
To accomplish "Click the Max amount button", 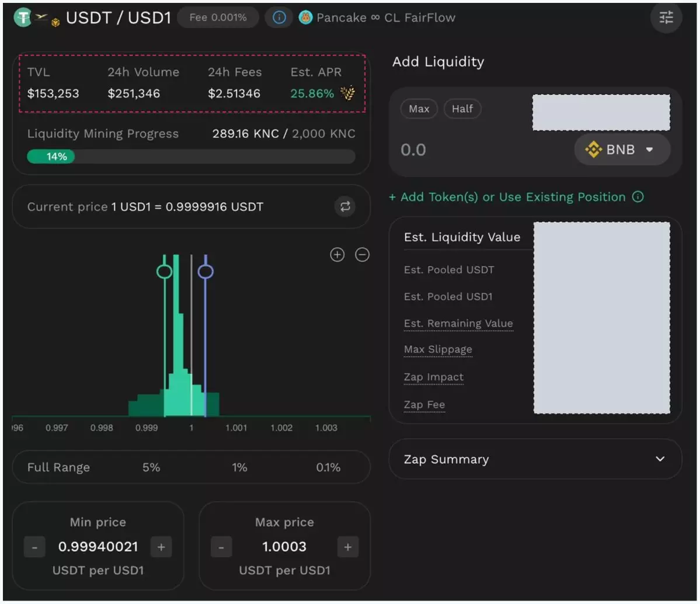I will pyautogui.click(x=419, y=109).
